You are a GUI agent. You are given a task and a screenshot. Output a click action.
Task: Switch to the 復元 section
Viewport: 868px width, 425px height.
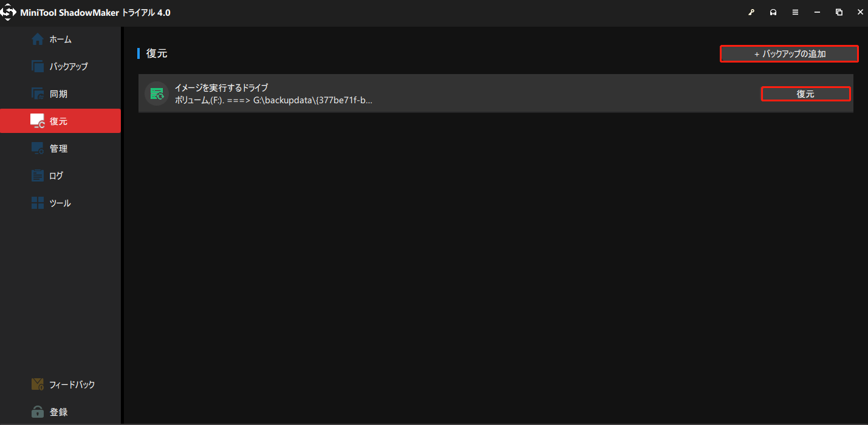tap(36, 120)
